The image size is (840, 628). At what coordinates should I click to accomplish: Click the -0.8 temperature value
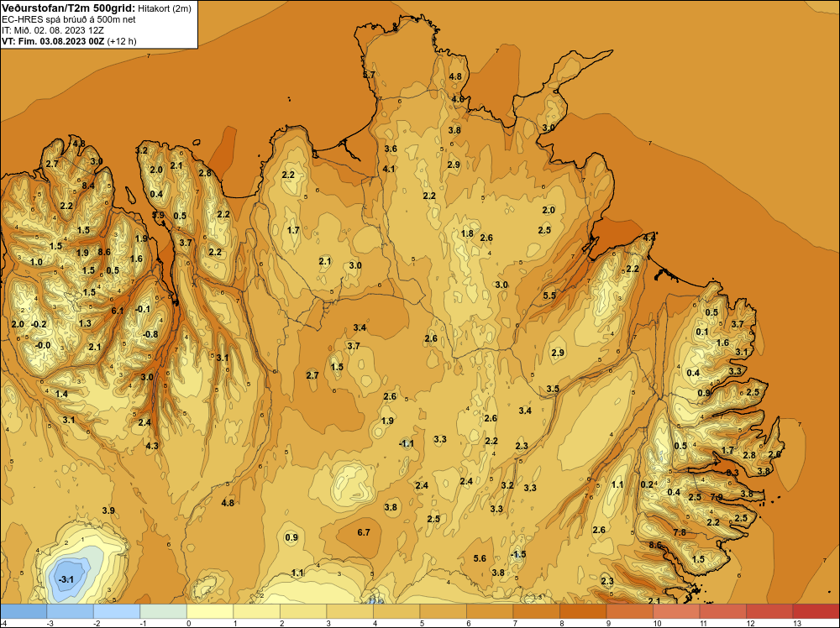(x=150, y=334)
